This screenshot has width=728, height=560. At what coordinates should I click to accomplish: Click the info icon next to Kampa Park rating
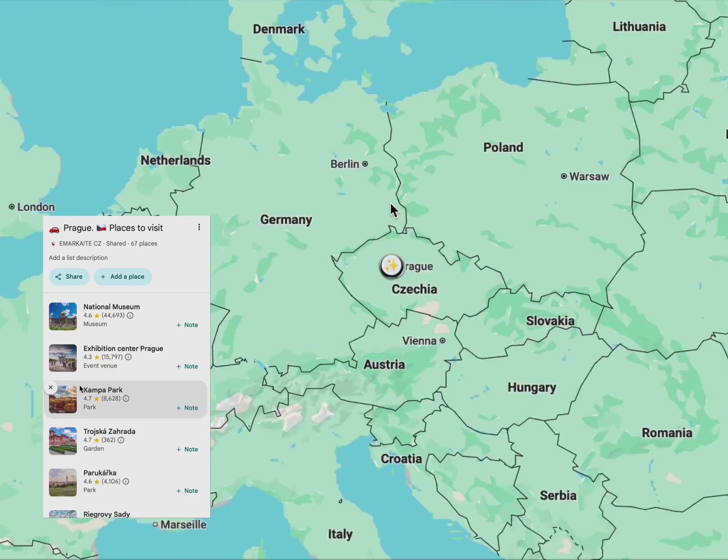click(x=126, y=398)
